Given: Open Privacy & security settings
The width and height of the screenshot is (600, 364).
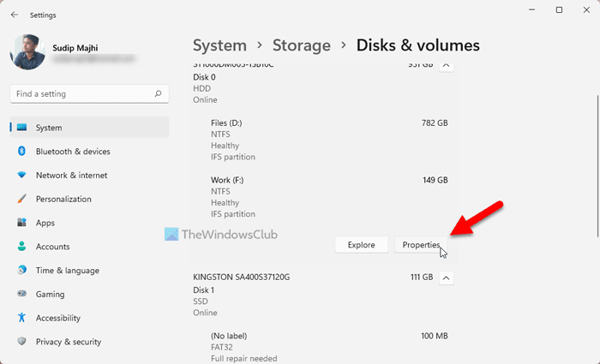Looking at the screenshot, I should click(69, 342).
